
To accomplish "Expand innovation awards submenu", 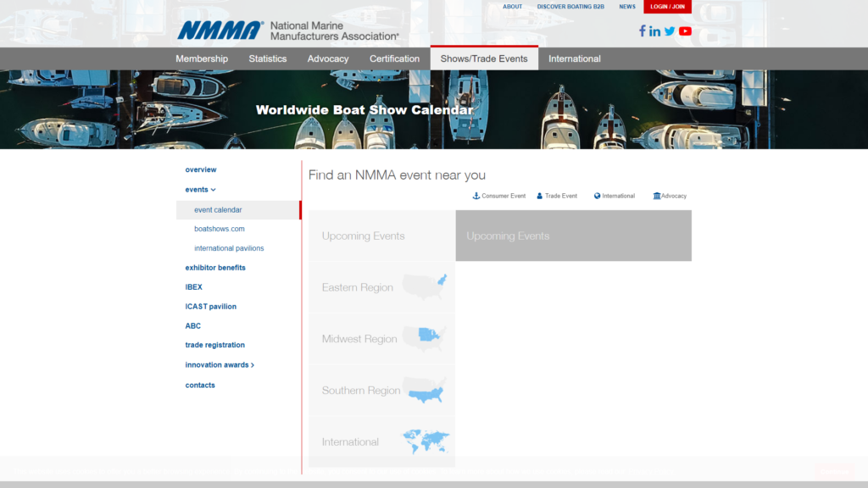I will tap(220, 365).
